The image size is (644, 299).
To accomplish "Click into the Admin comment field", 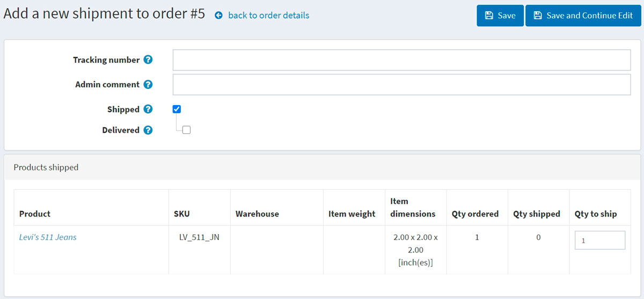I will [x=401, y=85].
